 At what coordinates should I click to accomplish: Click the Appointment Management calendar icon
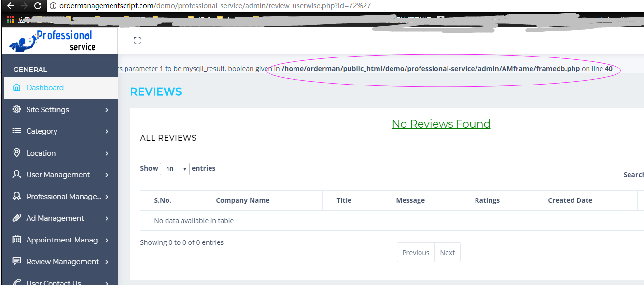pos(17,240)
